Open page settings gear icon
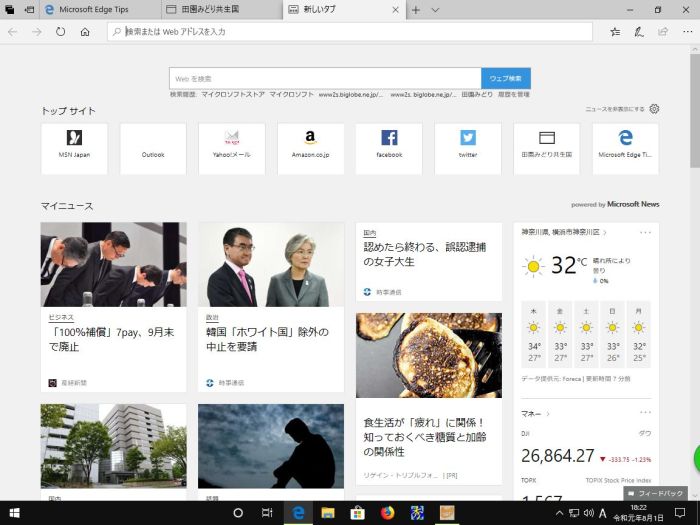The height and width of the screenshot is (525, 700). 654,109
